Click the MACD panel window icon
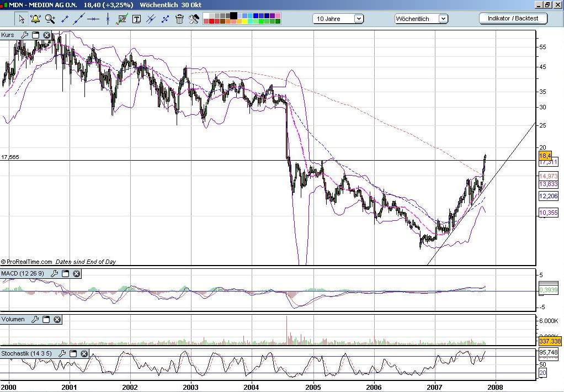 (x=66, y=274)
